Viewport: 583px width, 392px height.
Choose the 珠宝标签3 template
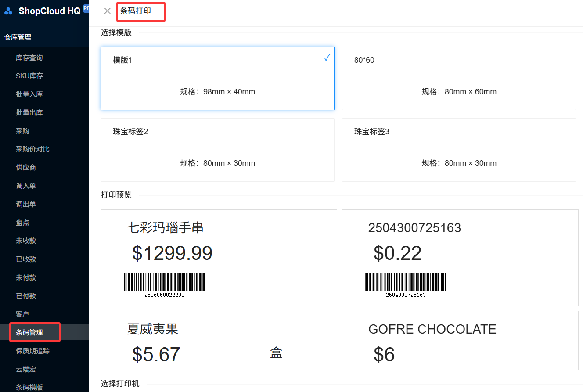pyautogui.click(x=459, y=150)
